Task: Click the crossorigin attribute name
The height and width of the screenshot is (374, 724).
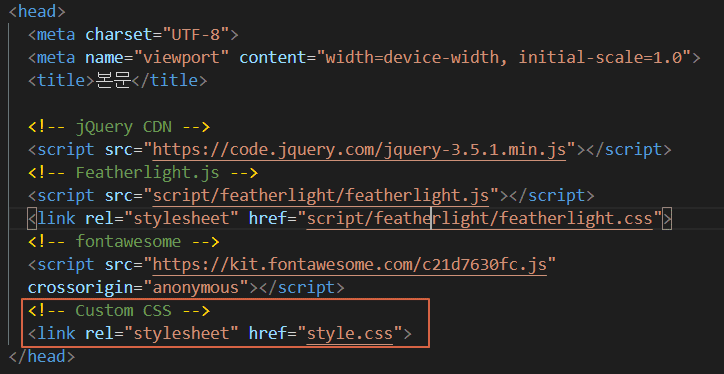Action: 80,288
